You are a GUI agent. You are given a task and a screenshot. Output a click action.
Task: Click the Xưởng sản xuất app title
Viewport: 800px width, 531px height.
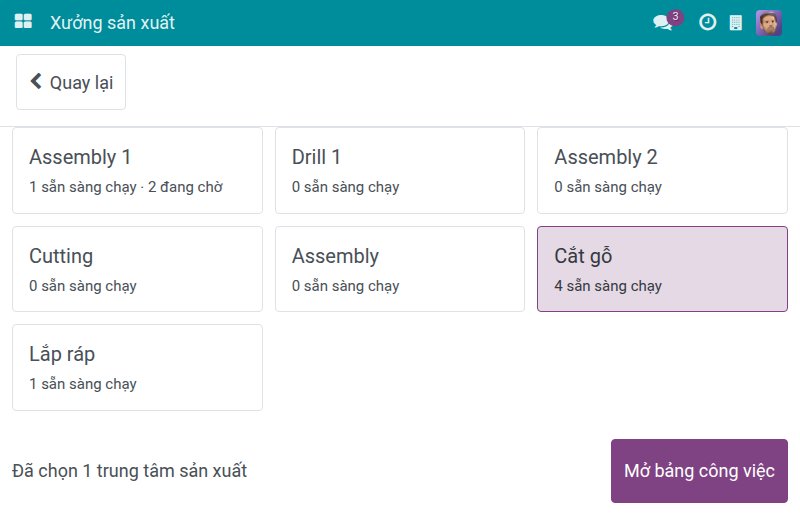pyautogui.click(x=112, y=23)
